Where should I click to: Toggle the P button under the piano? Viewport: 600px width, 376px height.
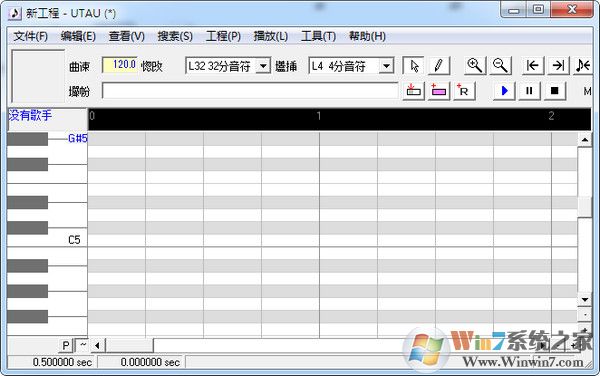point(66,345)
